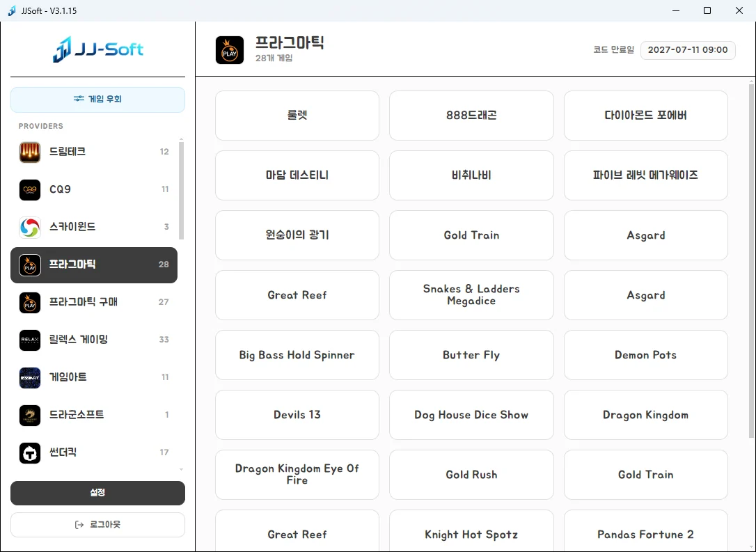This screenshot has height=552, width=756.
Task: Choose 파이브 레빗 메가웨이즈 game
Action: [645, 175]
